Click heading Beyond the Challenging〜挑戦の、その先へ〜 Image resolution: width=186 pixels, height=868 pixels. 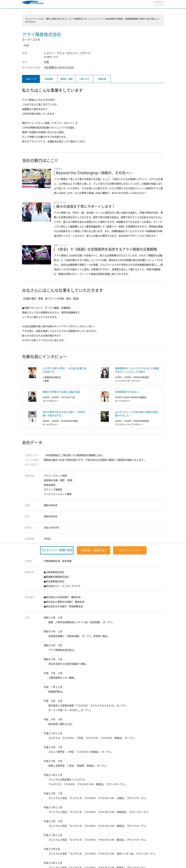(x=94, y=173)
